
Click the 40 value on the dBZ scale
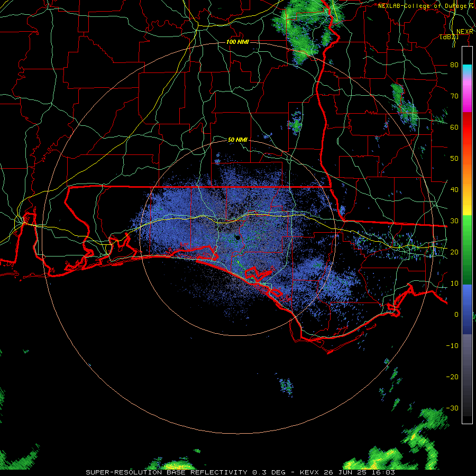[454, 190]
